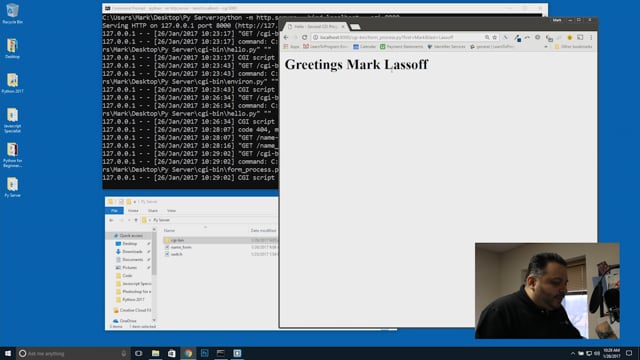The width and height of the screenshot is (640, 360).
Task: Open the Store app from the taskbar
Action: [x=172, y=353]
